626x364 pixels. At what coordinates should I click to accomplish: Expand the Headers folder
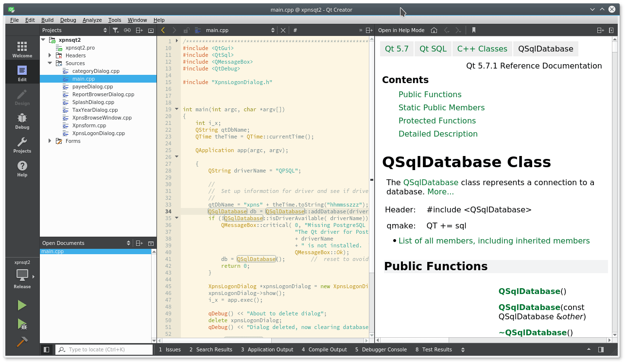pyautogui.click(x=50, y=55)
